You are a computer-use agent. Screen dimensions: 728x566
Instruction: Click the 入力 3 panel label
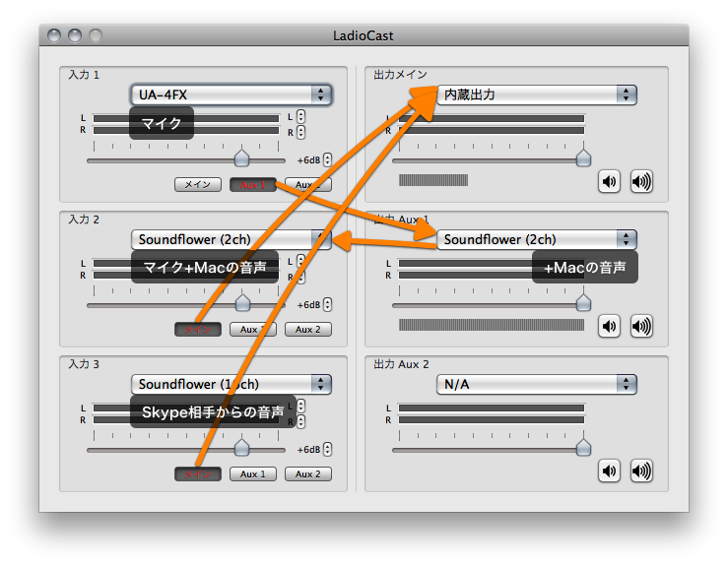coord(84,364)
